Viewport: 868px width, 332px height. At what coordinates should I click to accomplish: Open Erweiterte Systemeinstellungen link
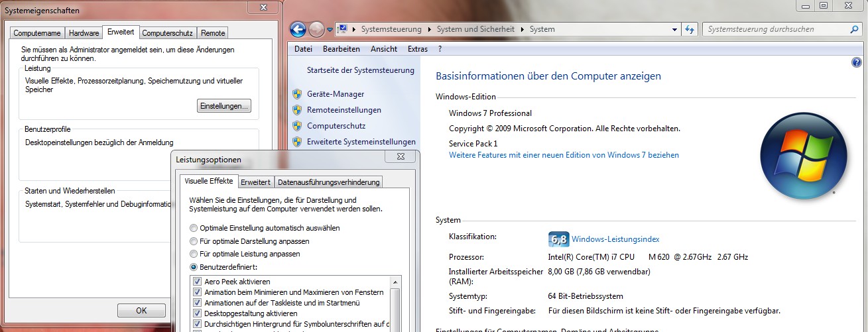click(361, 142)
